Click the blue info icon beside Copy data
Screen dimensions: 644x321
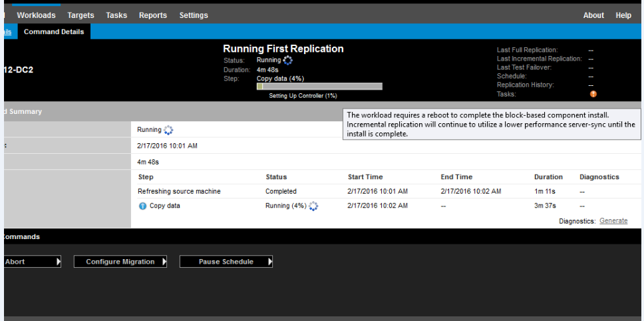[142, 206]
